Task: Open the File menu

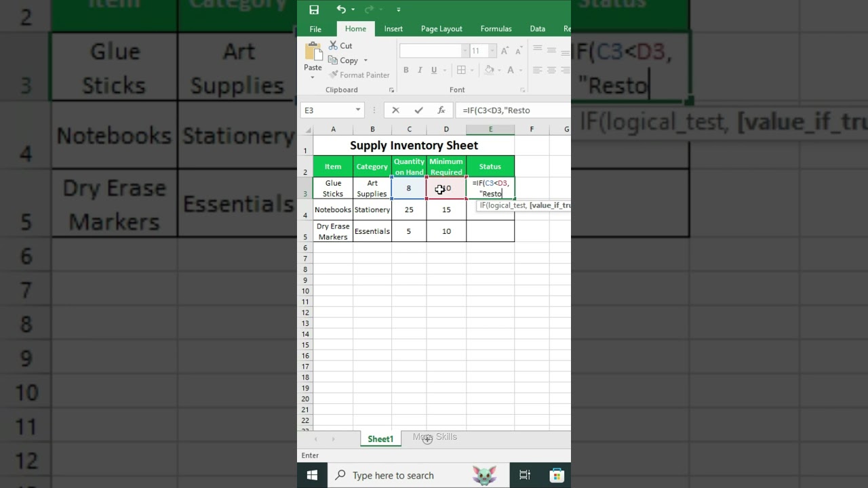Action: click(x=315, y=29)
